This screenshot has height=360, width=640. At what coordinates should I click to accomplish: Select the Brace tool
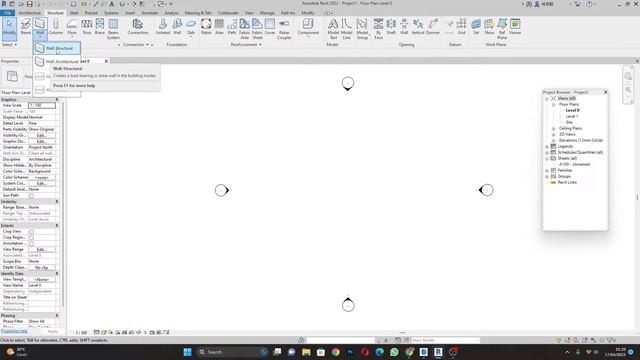point(100,27)
